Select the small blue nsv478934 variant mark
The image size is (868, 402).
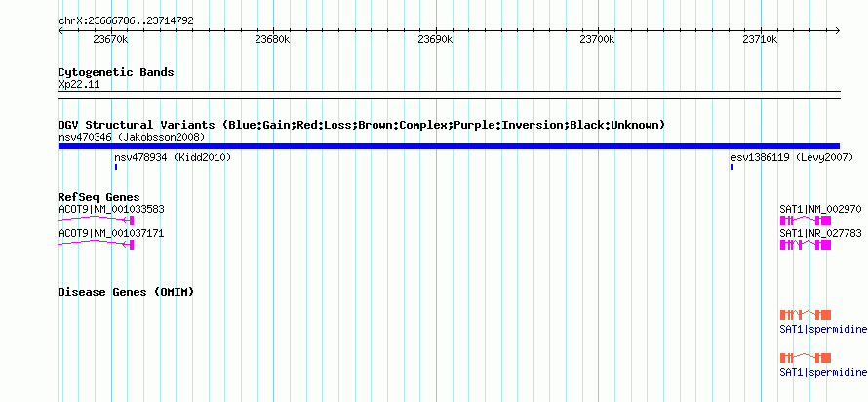pyautogui.click(x=116, y=167)
